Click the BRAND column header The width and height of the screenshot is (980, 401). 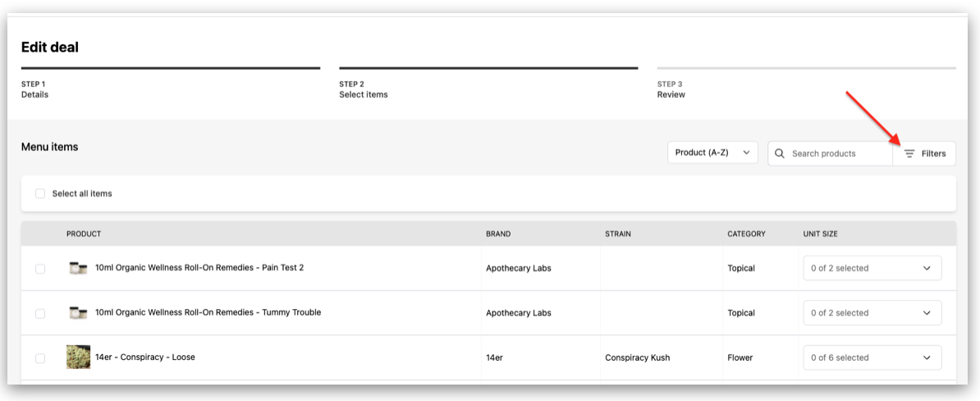[x=497, y=234]
